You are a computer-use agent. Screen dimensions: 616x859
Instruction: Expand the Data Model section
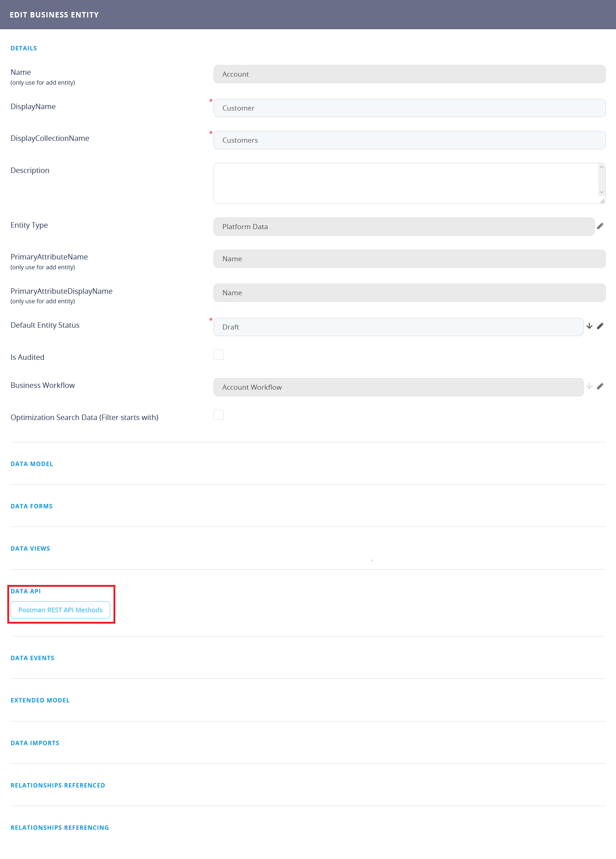(32, 464)
